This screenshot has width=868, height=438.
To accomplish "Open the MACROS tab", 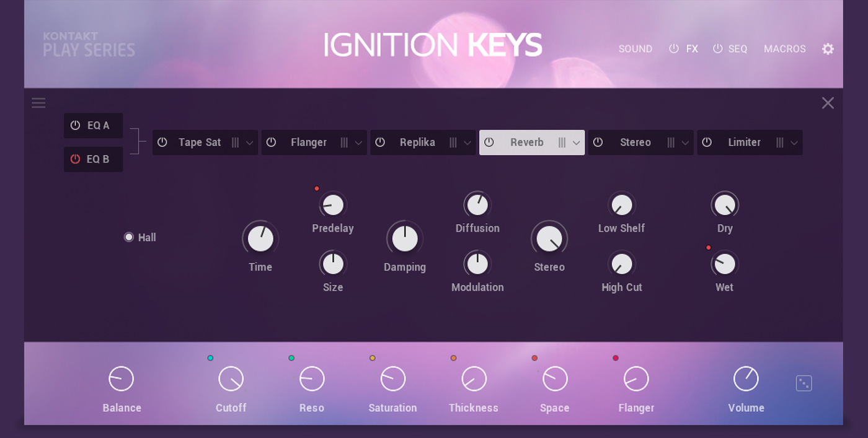I will (785, 49).
